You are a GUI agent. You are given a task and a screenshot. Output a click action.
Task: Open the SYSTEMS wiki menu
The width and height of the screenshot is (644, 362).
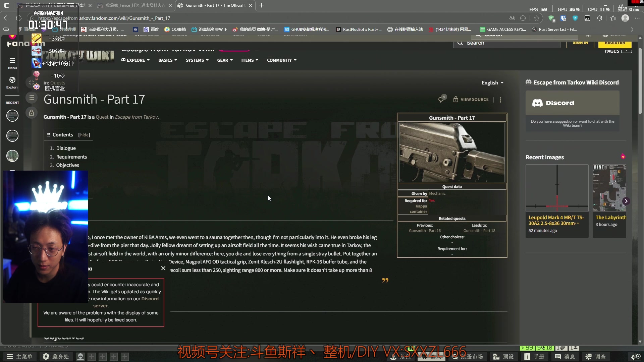(197, 60)
